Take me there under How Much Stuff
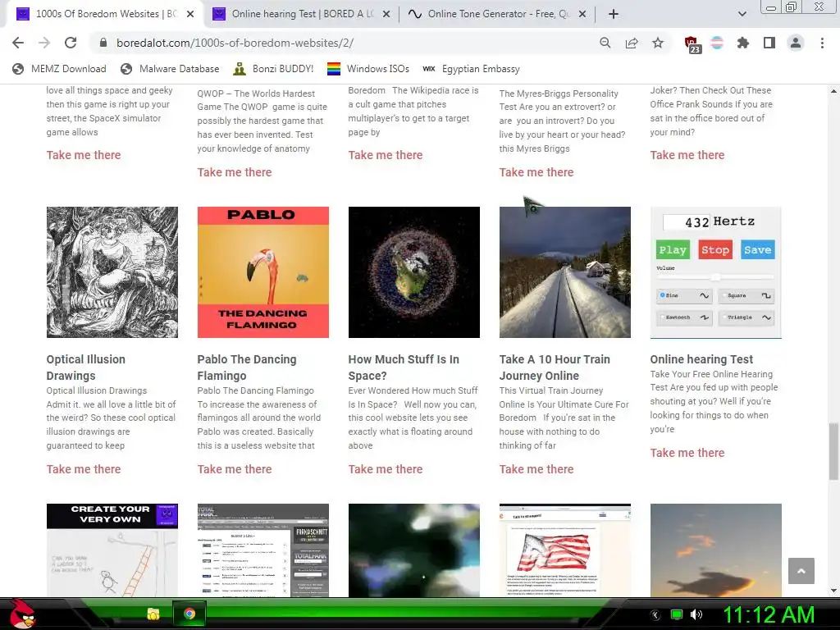The height and width of the screenshot is (630, 840). (386, 469)
